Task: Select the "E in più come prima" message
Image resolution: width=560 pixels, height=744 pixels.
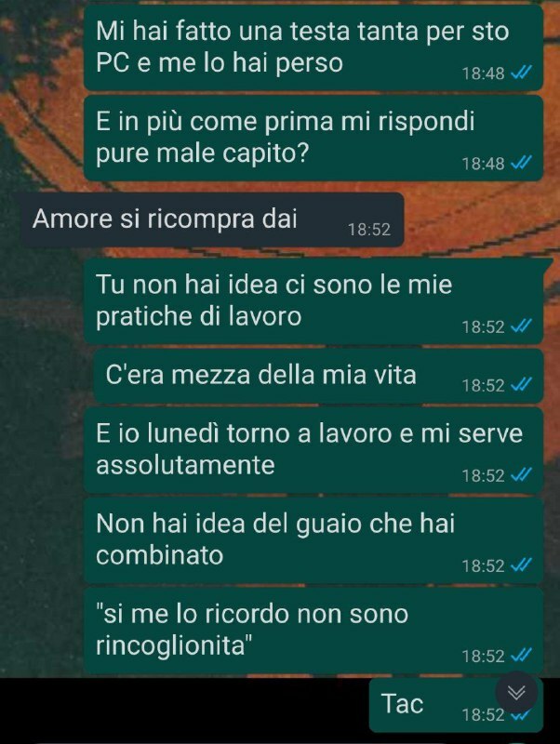Action: point(313,138)
